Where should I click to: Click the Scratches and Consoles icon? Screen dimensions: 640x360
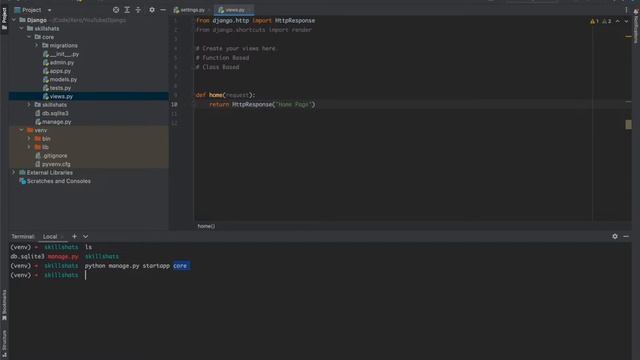tap(22, 181)
